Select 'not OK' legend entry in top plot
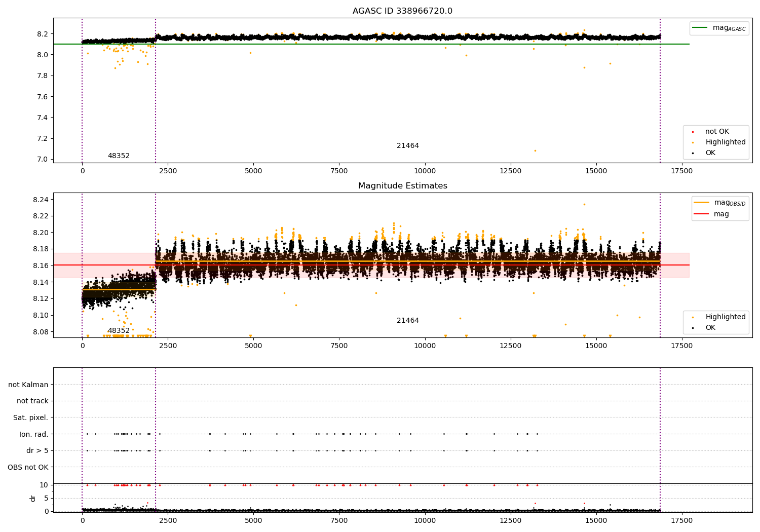 (717, 132)
